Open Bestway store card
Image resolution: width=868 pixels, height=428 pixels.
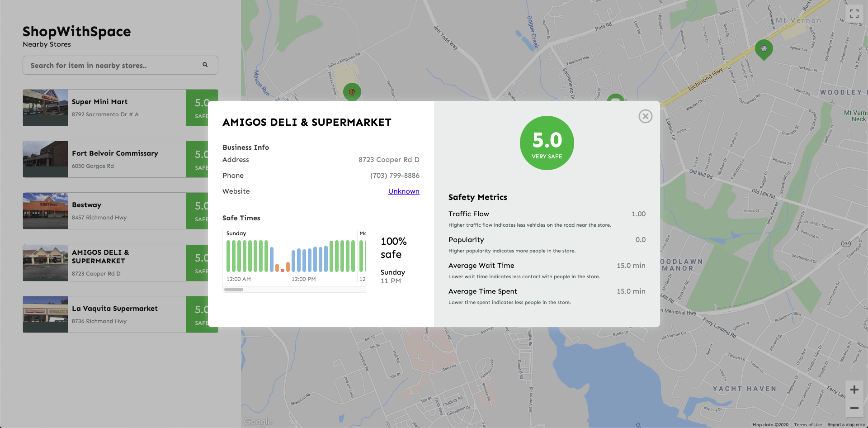point(120,211)
